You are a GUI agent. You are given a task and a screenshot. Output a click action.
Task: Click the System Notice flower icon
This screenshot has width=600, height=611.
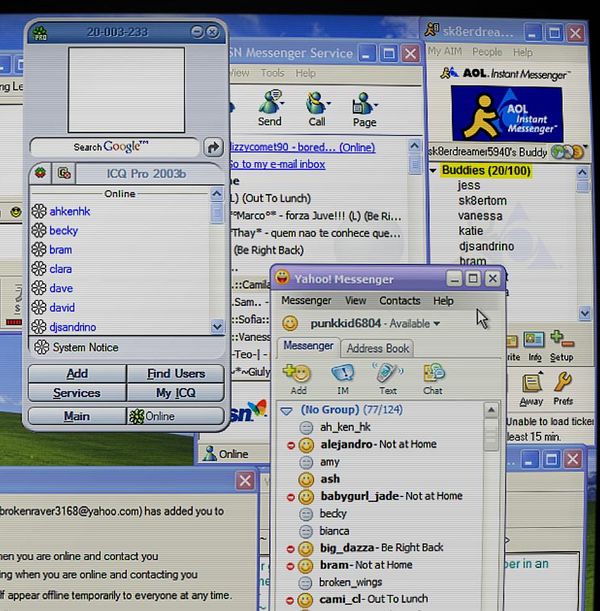point(42,347)
